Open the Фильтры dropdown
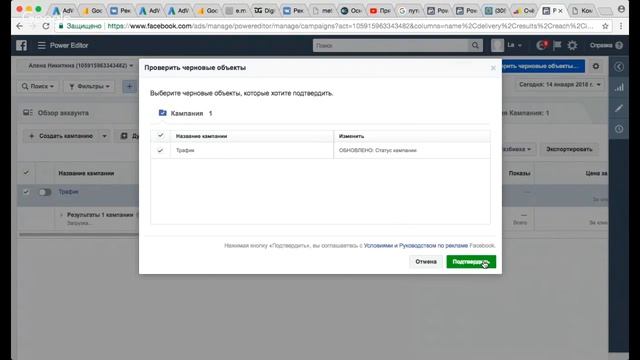Screen dimensions: 640x360 pyautogui.click(x=89, y=86)
